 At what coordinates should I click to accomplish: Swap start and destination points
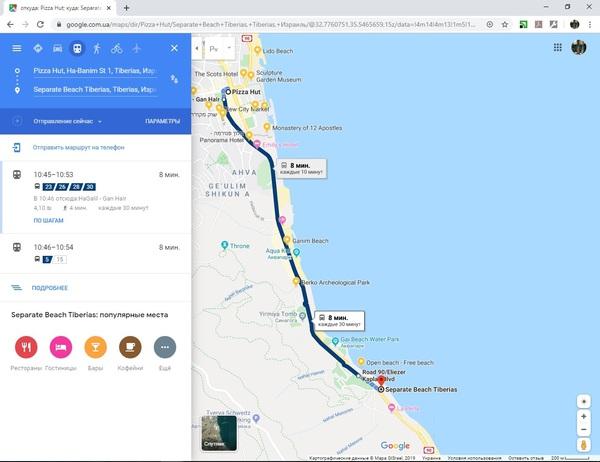coord(174,79)
